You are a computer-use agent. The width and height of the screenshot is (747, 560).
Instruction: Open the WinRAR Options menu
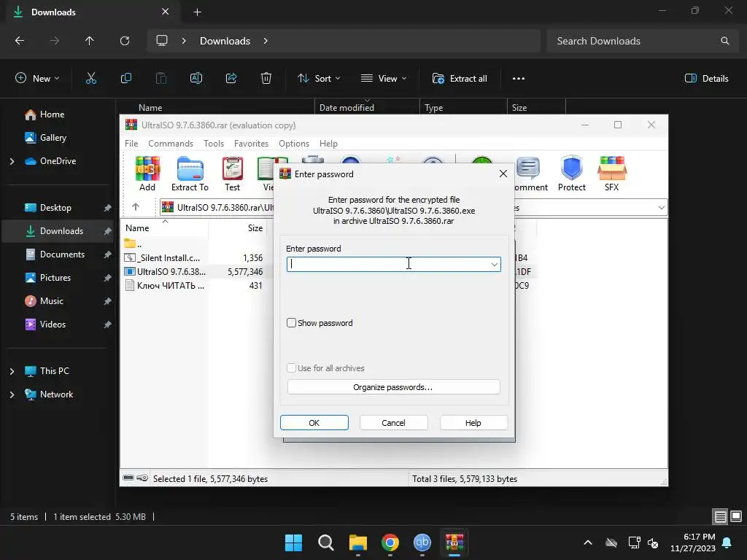294,144
